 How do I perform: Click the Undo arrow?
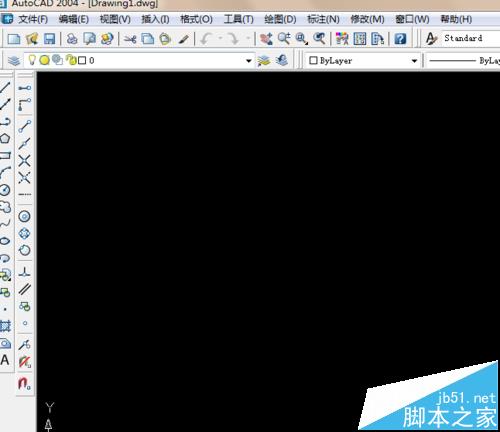tap(206, 39)
